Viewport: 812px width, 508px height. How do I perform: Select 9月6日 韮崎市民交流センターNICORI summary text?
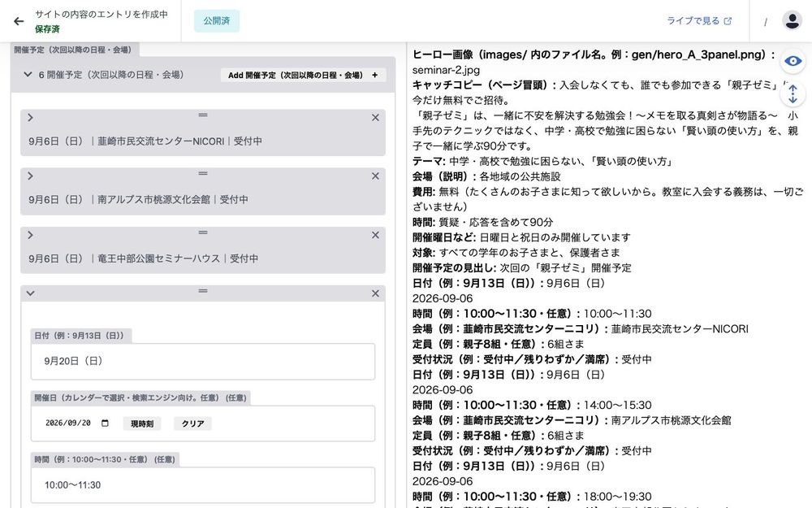(x=145, y=141)
